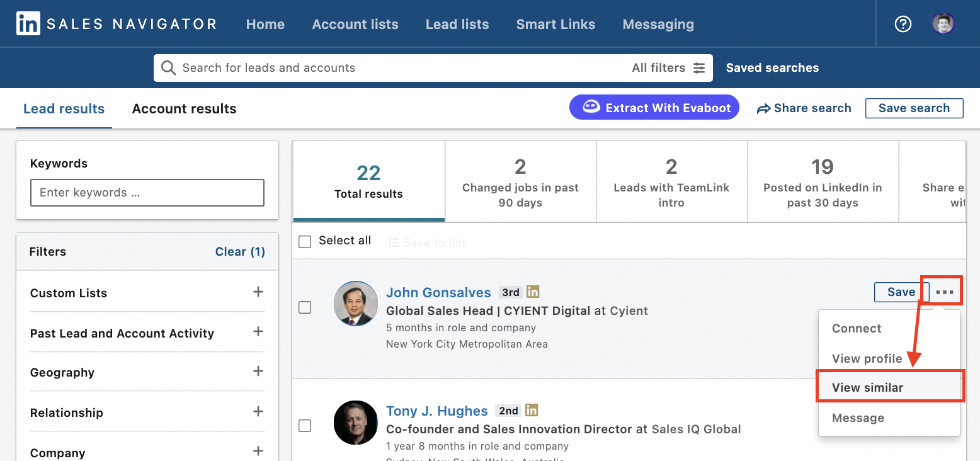The height and width of the screenshot is (461, 980).
Task: Click Clear (1) filters link
Action: 240,252
